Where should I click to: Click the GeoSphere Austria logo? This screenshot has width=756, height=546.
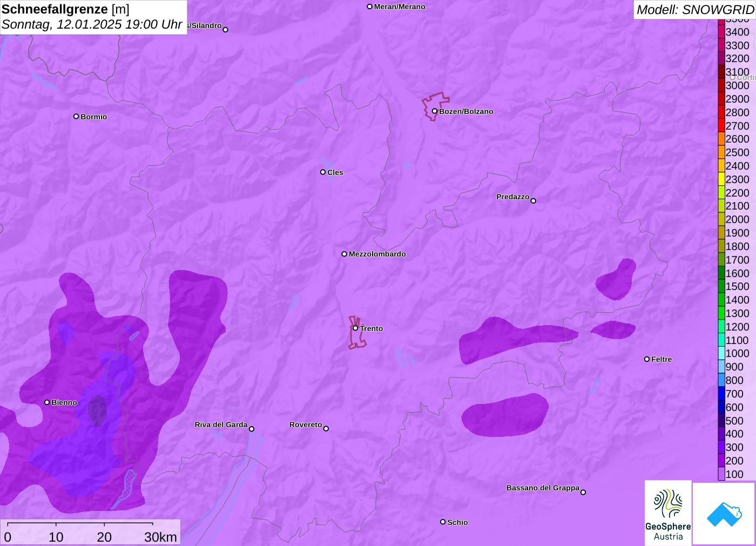[x=668, y=513]
